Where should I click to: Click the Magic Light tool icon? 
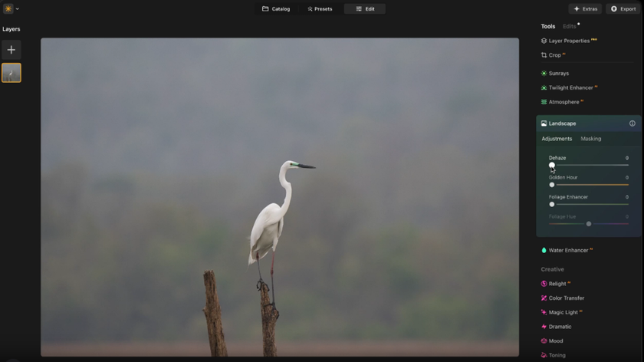(x=544, y=312)
